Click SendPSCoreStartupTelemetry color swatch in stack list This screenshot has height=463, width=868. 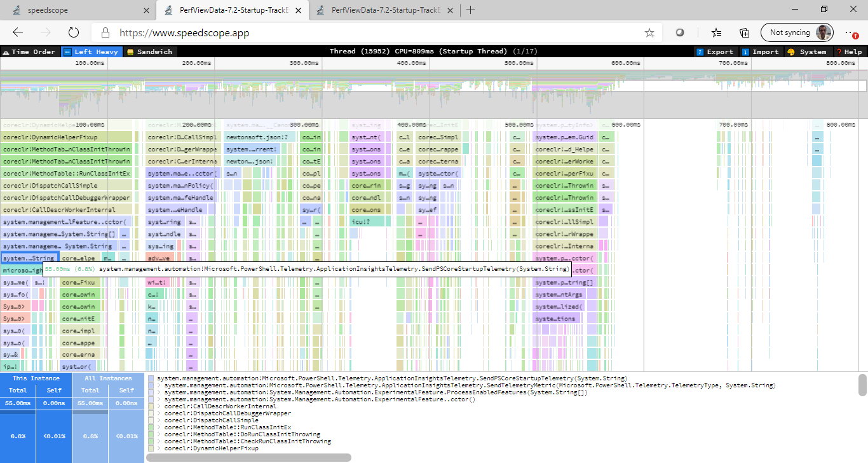(151, 378)
